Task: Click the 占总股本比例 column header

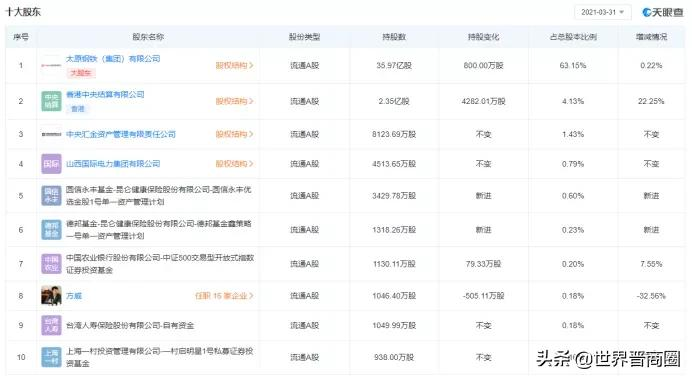Action: coord(573,37)
